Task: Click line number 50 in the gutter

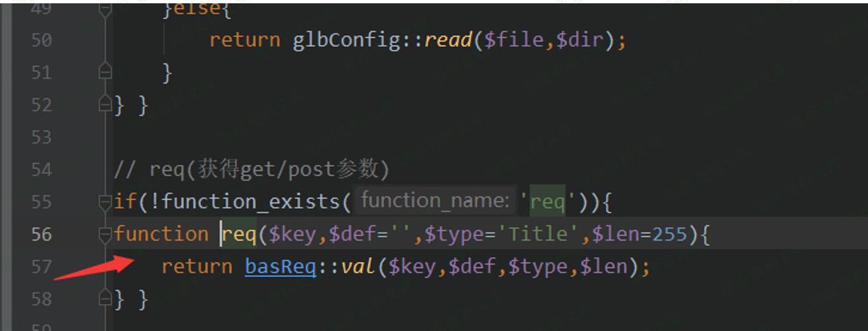Action: tap(41, 40)
